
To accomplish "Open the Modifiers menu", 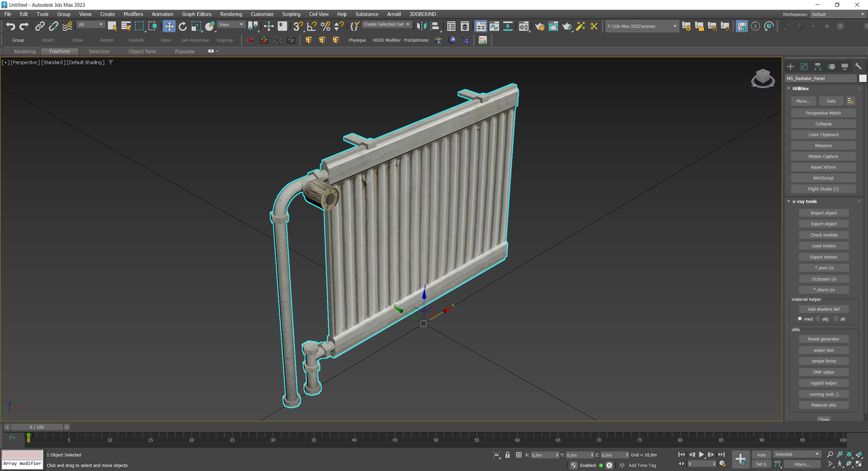I will pyautogui.click(x=133, y=14).
